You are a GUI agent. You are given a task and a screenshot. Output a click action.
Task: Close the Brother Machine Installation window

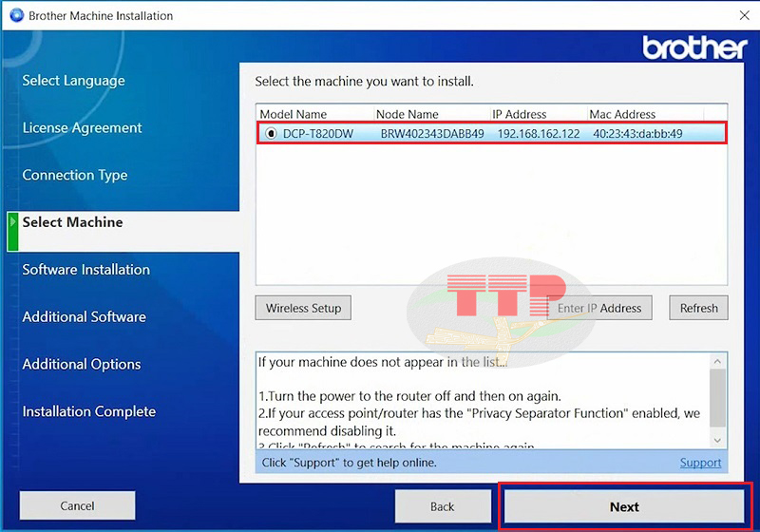tap(745, 15)
